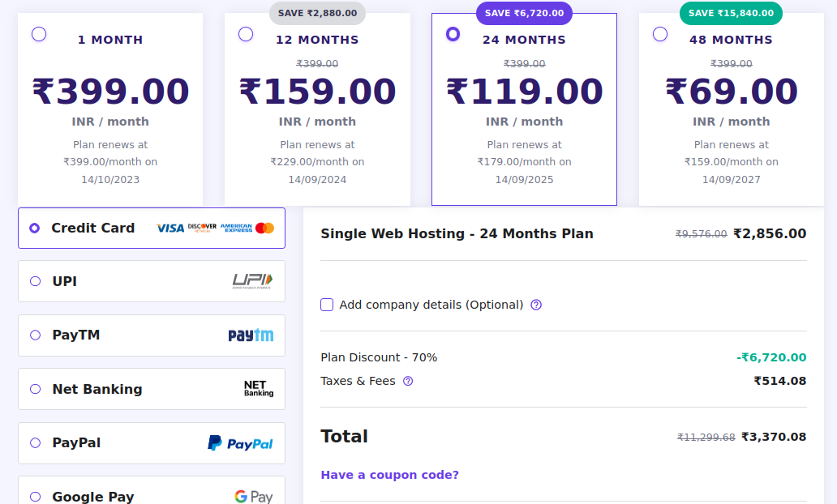Enable Add company details checkbox

327,305
